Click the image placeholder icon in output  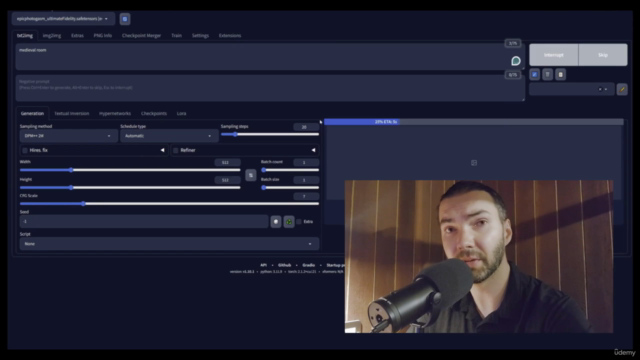474,163
